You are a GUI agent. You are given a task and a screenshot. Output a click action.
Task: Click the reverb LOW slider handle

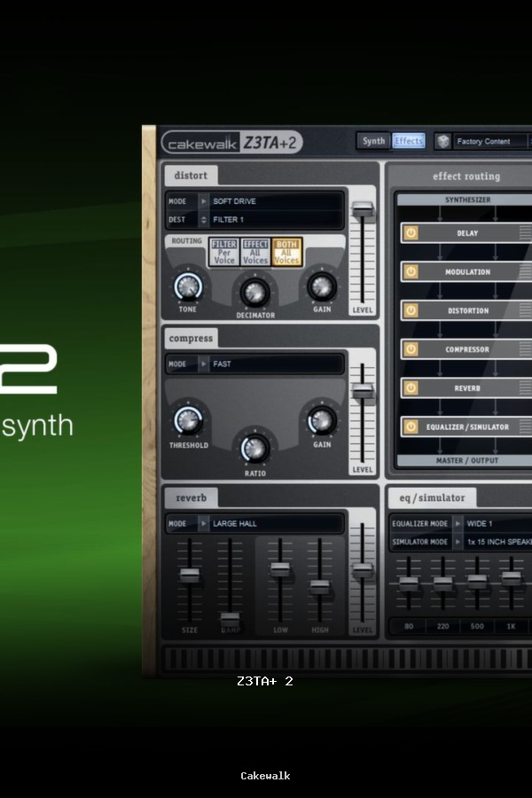pos(280,569)
